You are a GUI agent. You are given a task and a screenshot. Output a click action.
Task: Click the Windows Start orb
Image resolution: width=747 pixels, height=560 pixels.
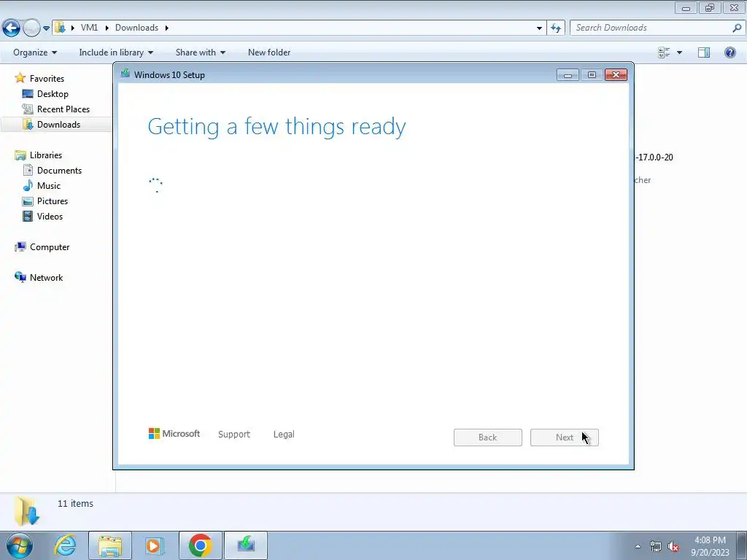click(x=19, y=545)
